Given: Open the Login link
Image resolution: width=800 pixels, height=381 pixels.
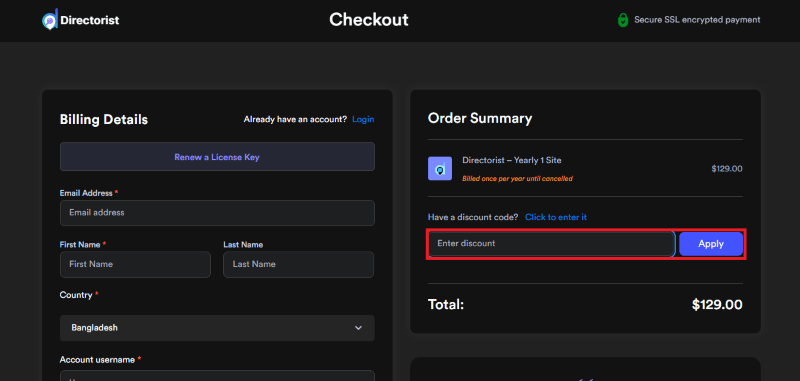Looking at the screenshot, I should pos(363,119).
